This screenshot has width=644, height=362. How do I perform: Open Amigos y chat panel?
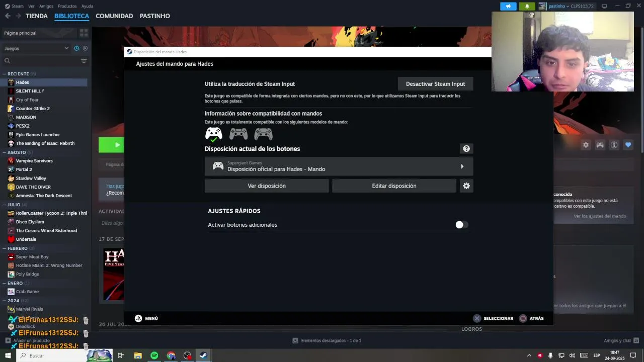(x=620, y=340)
